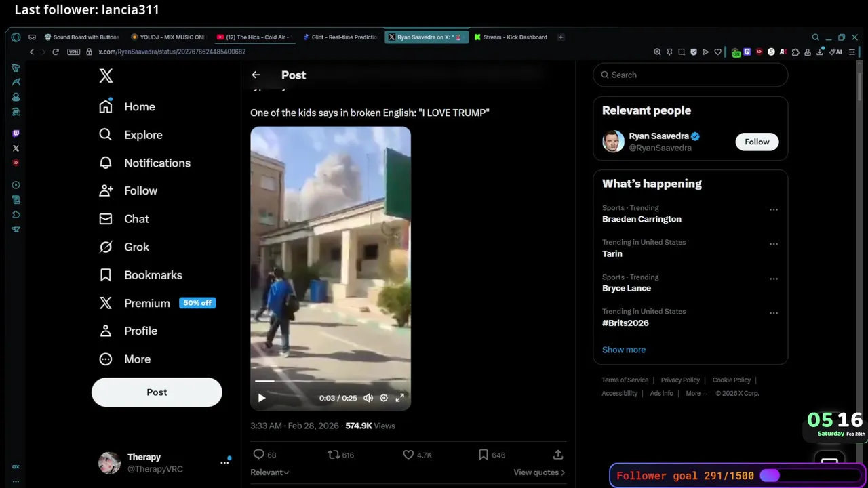Open Profile in X sidebar
Viewport: 868px width, 488px height.
pyautogui.click(x=128, y=331)
